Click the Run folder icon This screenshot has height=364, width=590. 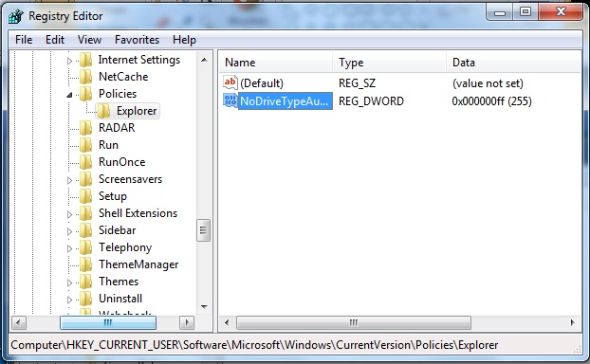tap(86, 145)
